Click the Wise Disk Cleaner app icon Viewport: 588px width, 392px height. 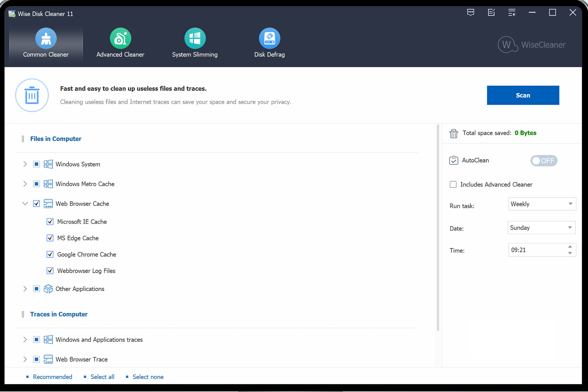point(12,14)
